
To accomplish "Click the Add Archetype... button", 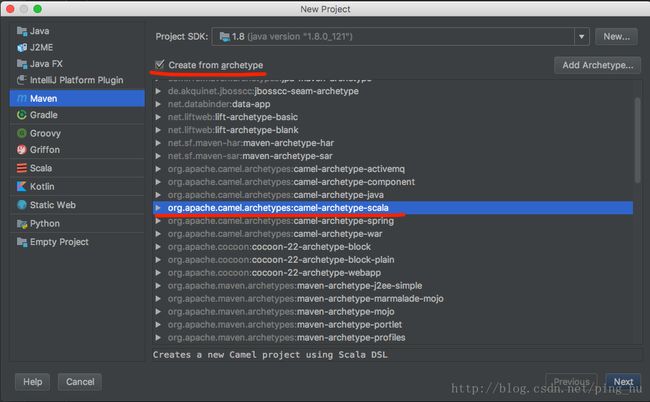I will pos(597,65).
